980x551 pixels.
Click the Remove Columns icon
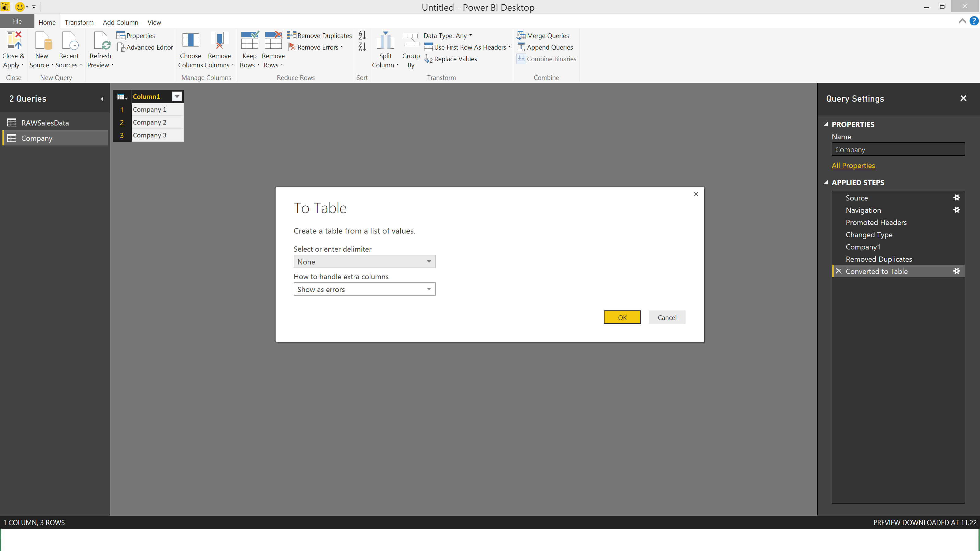(220, 40)
